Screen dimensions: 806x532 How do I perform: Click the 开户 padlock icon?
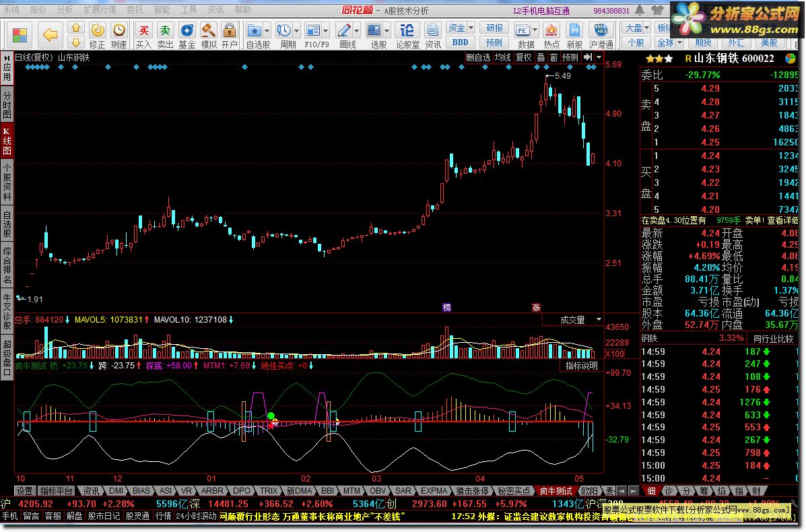pos(229,30)
